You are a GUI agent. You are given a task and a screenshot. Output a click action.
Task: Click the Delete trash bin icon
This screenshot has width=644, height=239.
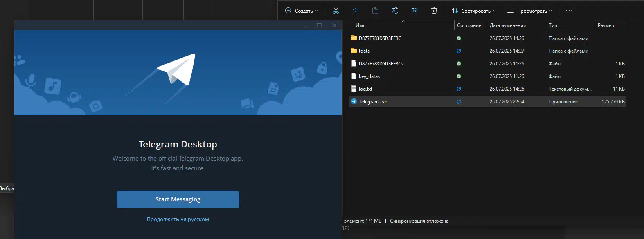(x=434, y=11)
